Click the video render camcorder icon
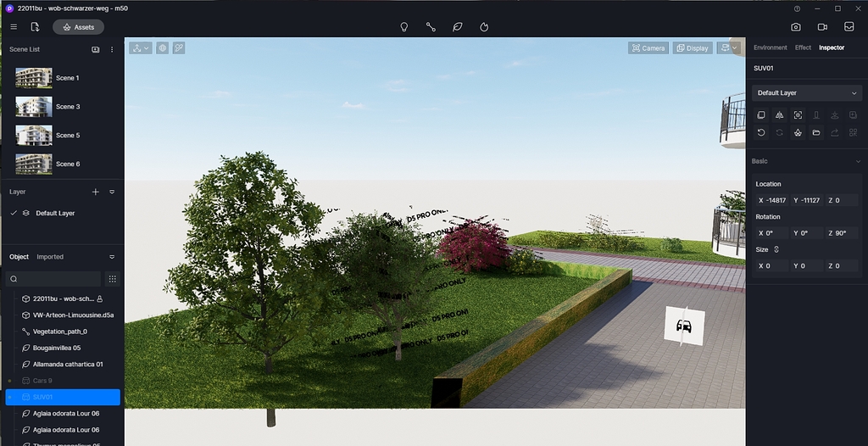This screenshot has width=868, height=446. (x=822, y=27)
